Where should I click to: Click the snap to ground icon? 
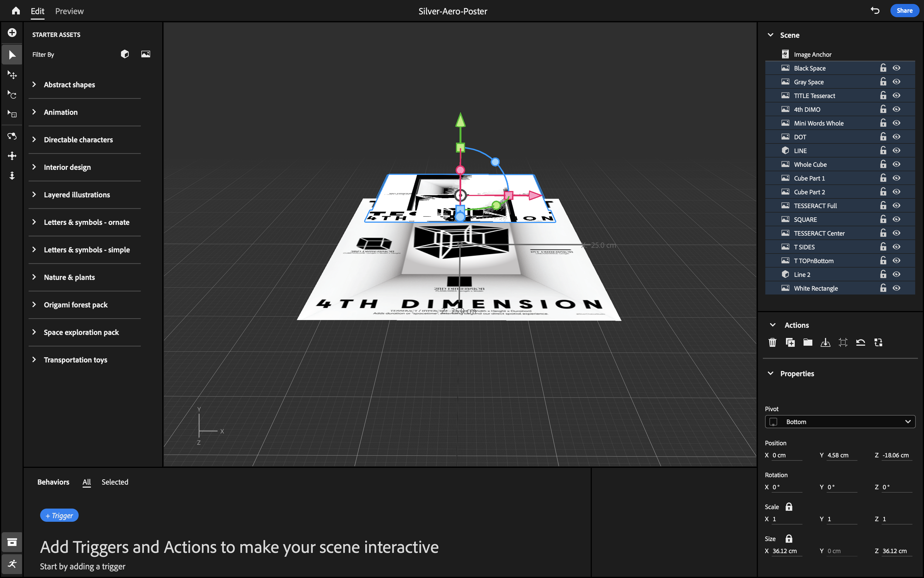coord(825,342)
